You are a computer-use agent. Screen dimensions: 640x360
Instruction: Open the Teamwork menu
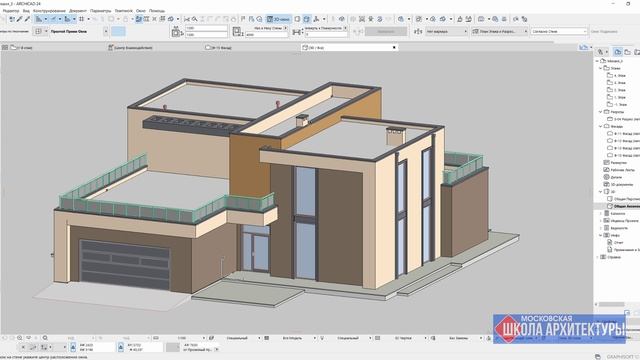coord(123,11)
